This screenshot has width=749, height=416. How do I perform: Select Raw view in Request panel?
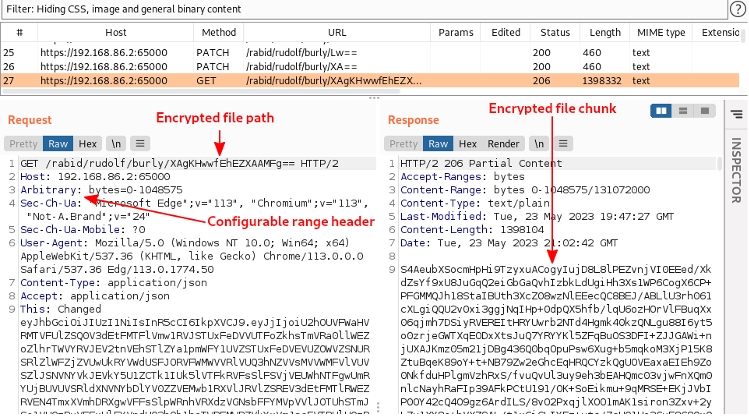click(x=59, y=143)
